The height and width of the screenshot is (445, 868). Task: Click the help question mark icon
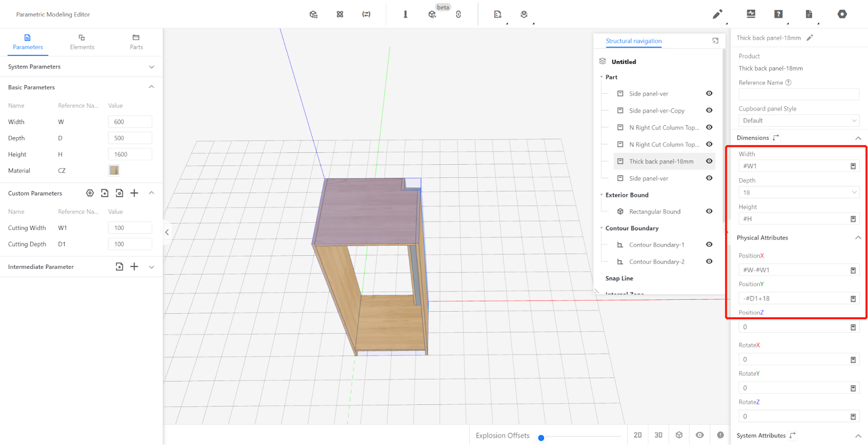click(x=778, y=14)
